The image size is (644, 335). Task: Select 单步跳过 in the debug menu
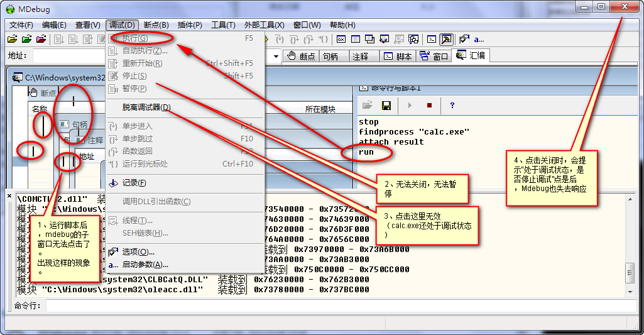pos(185,138)
